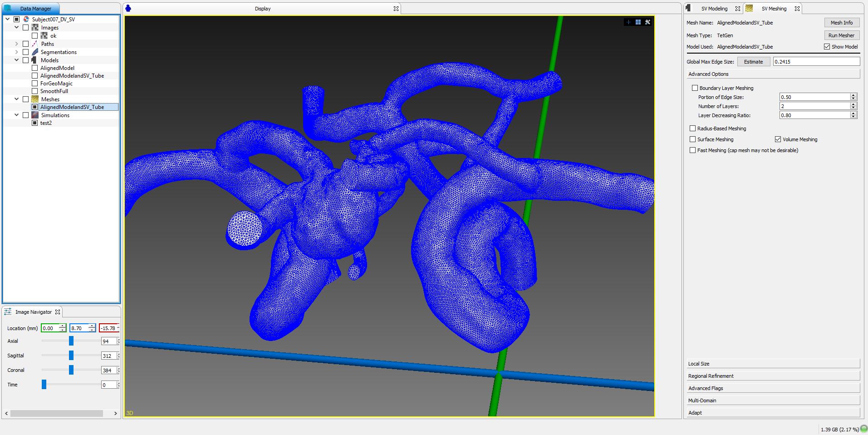
Task: Click the 'ok' image node icon
Action: point(44,35)
